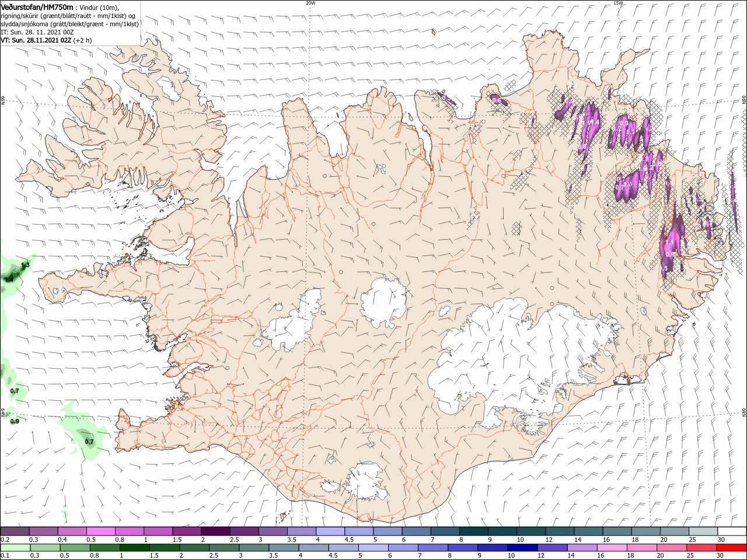This screenshot has width=747, height=560.
Task: Click the '0.9' rain value label
Action: click(x=15, y=421)
